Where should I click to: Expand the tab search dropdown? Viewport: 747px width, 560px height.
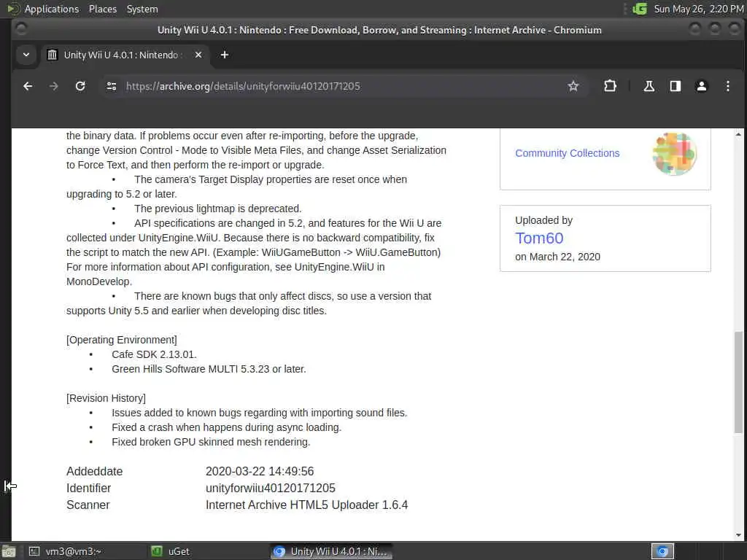pyautogui.click(x=26, y=55)
